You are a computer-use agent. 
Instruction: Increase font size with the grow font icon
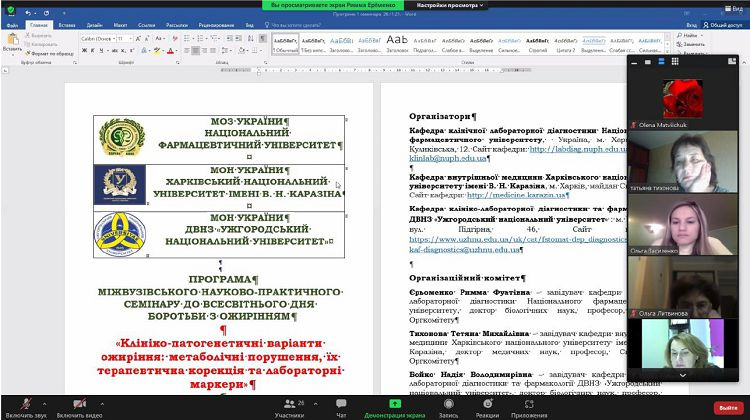coord(138,38)
